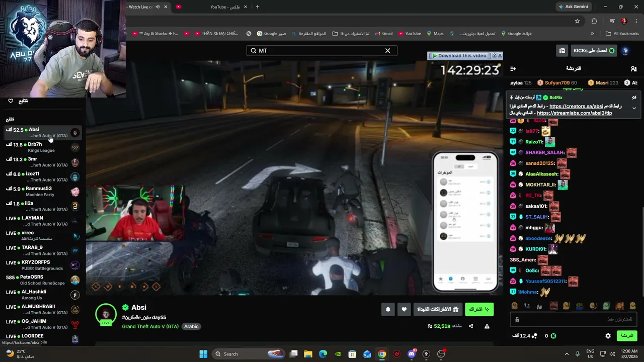
Task: Open chat settings gear
Action: (608, 336)
